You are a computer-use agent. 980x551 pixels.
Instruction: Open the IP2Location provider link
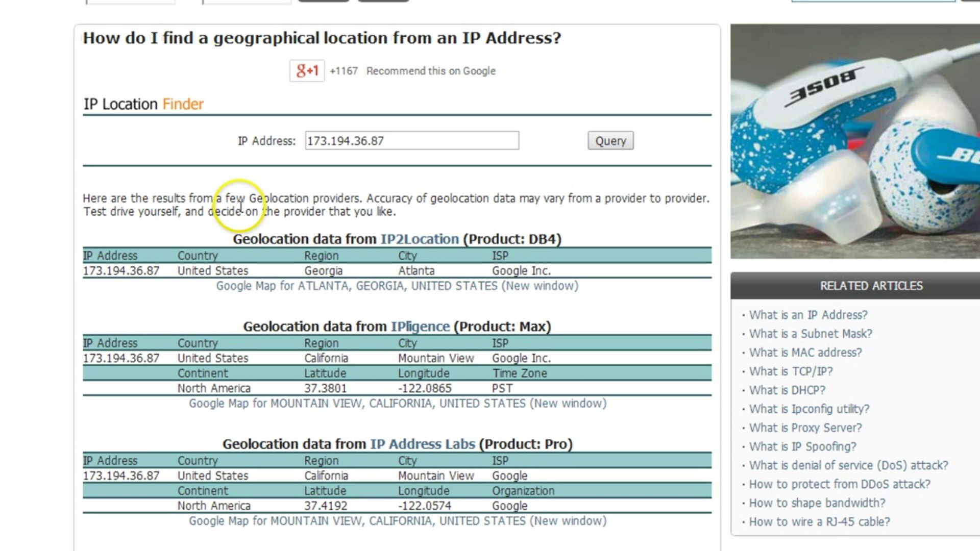pyautogui.click(x=420, y=239)
